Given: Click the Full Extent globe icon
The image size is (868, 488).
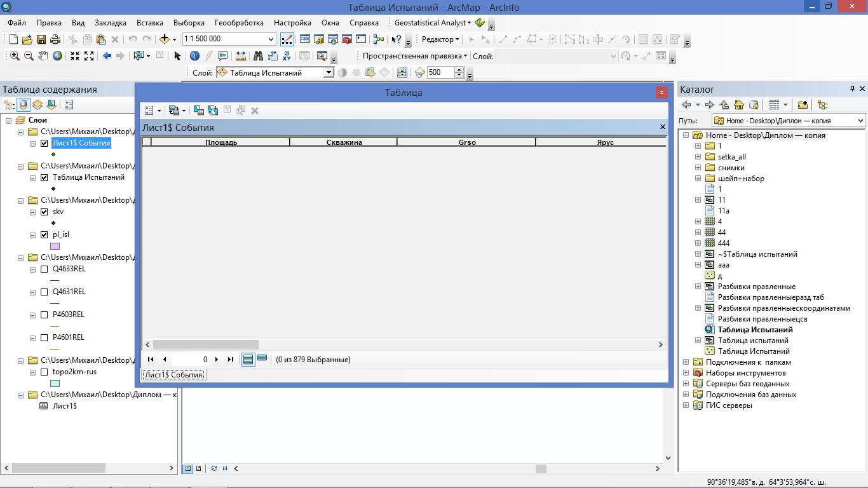Looking at the screenshot, I should coord(57,56).
